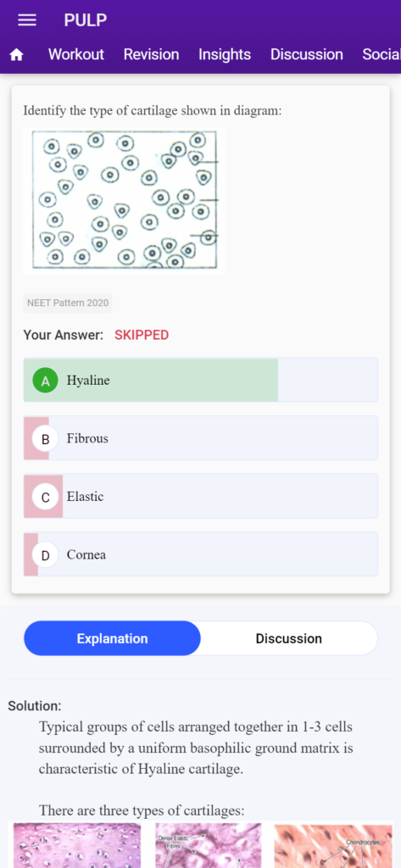Select option C circle for Elastic
401x868 pixels.
(46, 497)
